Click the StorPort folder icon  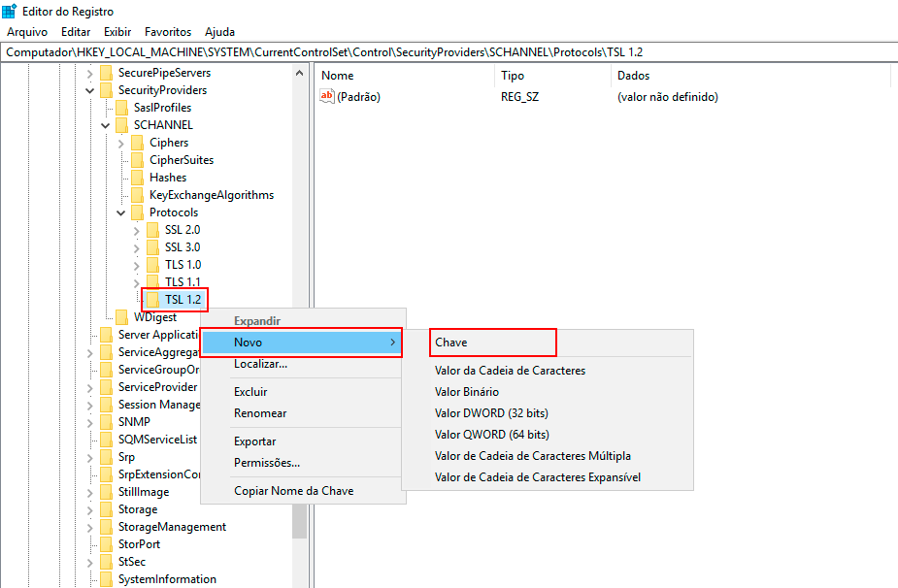pyautogui.click(x=107, y=544)
